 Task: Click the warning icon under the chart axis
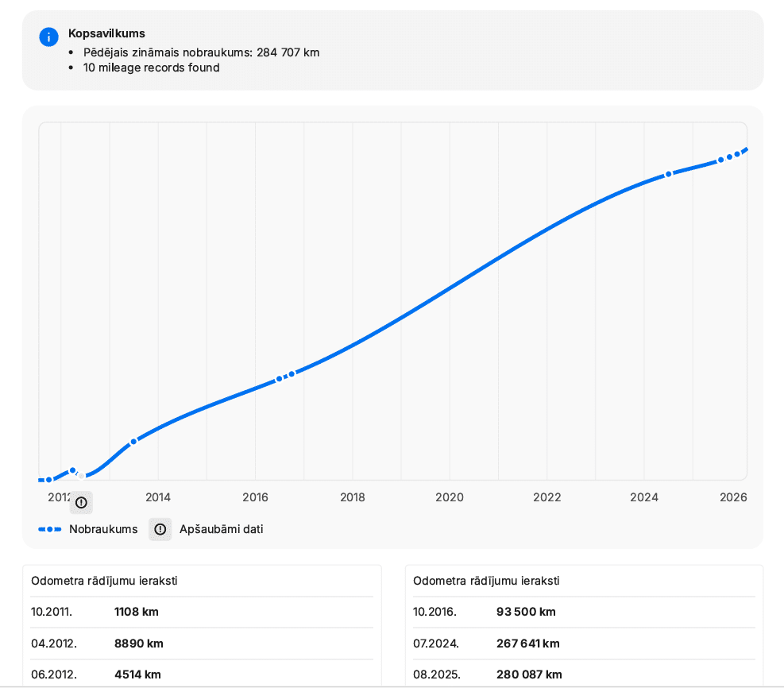(x=81, y=503)
